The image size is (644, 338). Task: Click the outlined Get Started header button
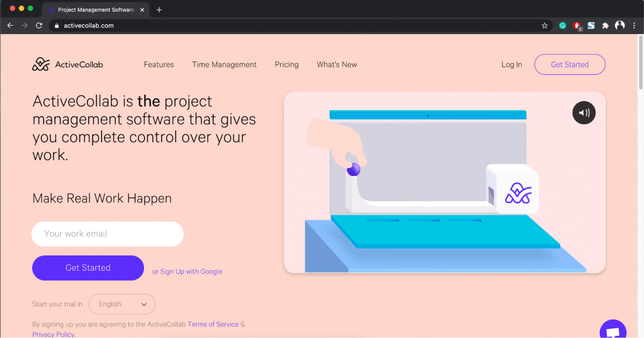[570, 64]
